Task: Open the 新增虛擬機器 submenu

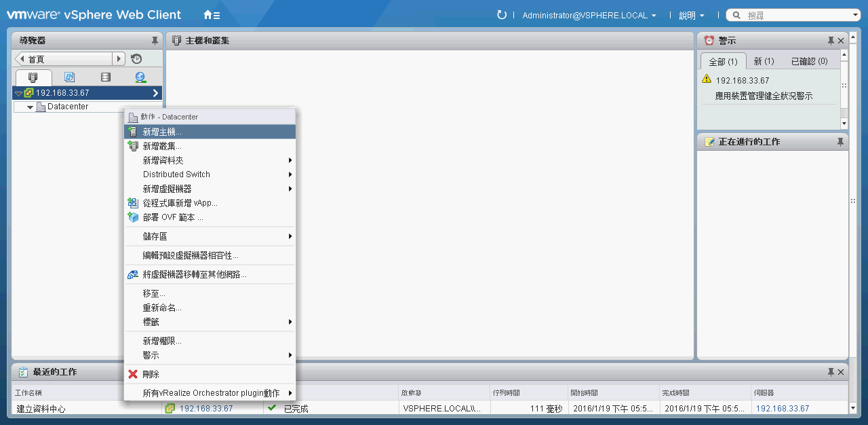Action: click(210, 189)
